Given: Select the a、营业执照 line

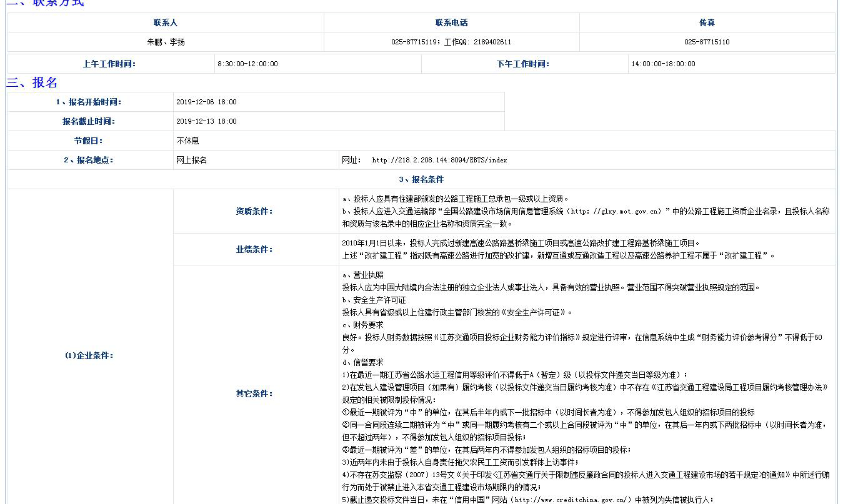Looking at the screenshot, I should pyautogui.click(x=363, y=275).
